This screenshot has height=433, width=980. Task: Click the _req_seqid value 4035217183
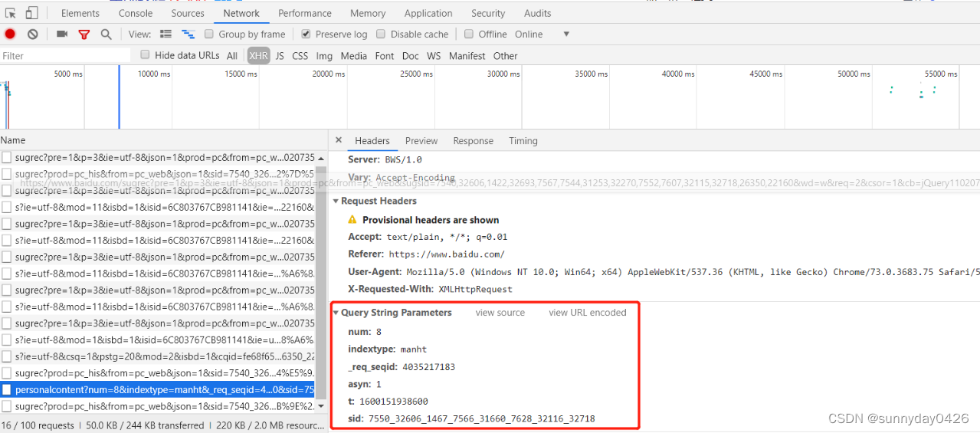pos(428,367)
